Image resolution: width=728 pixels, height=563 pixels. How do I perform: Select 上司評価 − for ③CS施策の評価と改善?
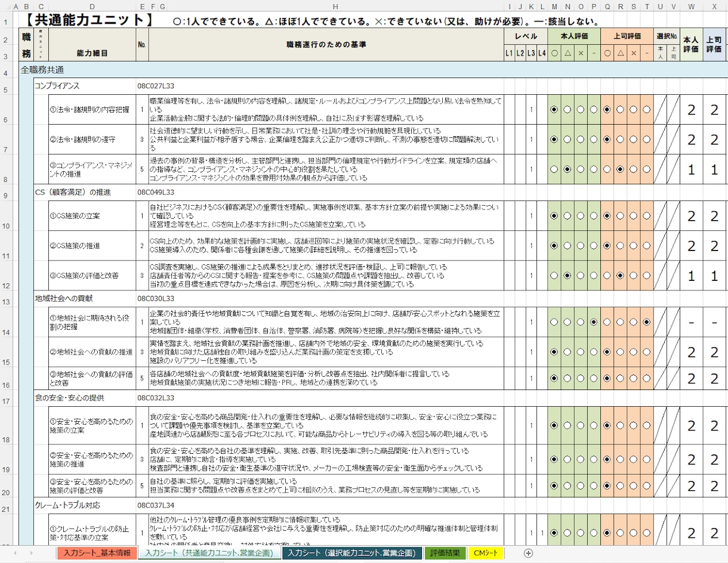click(x=647, y=276)
